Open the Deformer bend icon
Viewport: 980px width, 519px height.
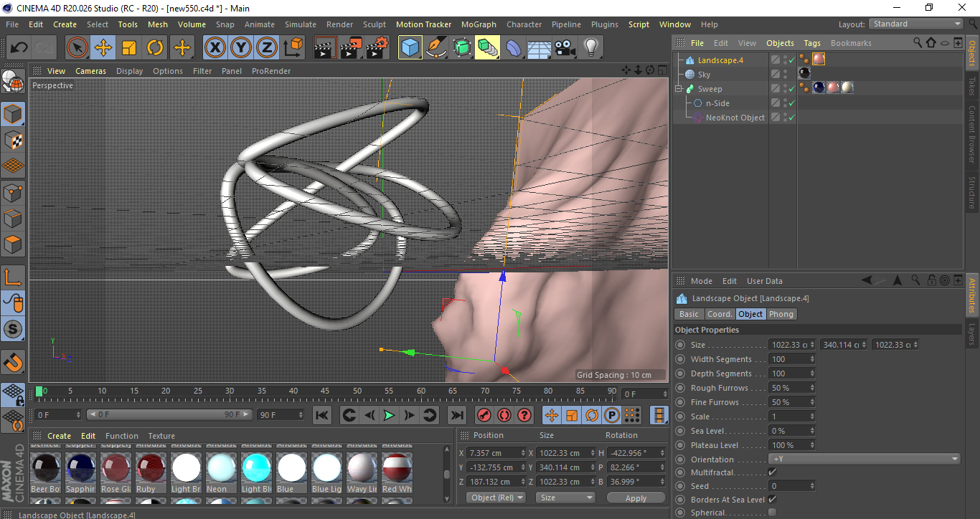pos(514,48)
